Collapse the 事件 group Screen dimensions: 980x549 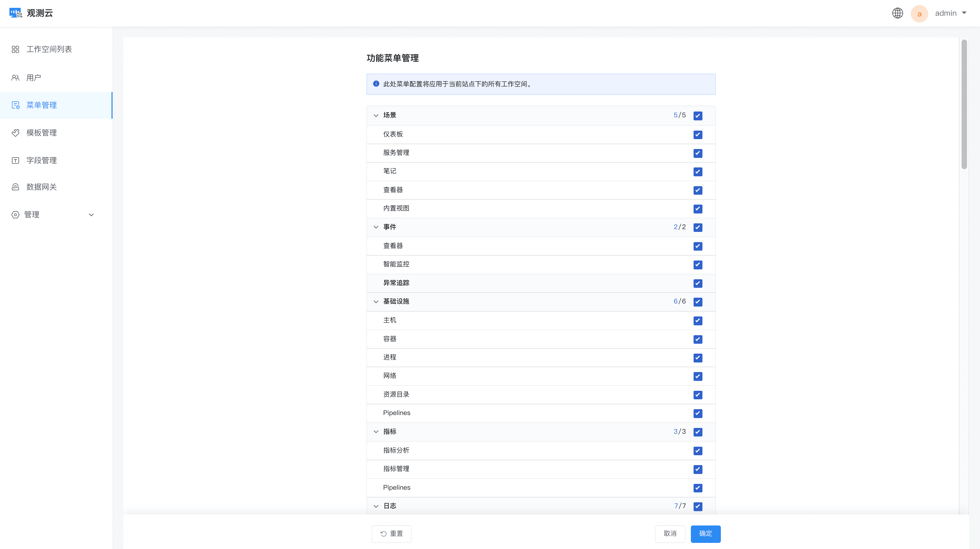click(376, 227)
